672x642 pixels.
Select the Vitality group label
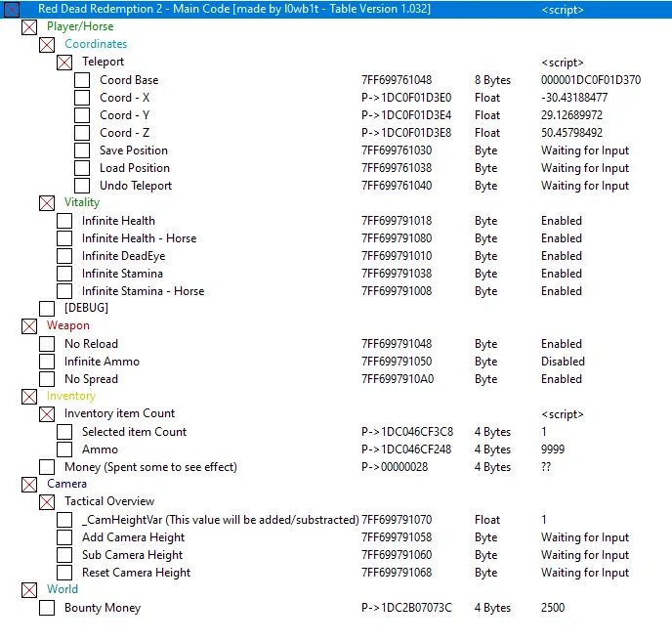pyautogui.click(x=82, y=202)
